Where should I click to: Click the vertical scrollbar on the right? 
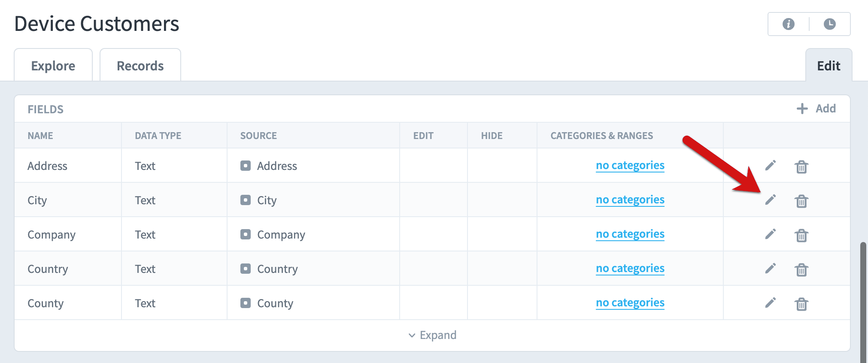(863, 302)
